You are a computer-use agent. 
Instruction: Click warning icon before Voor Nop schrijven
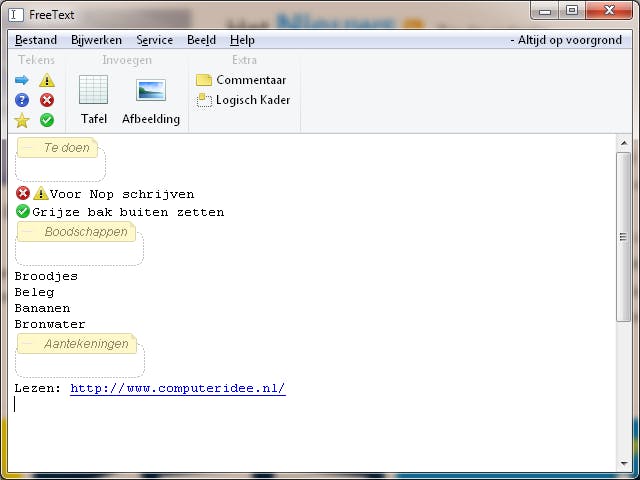tap(41, 193)
